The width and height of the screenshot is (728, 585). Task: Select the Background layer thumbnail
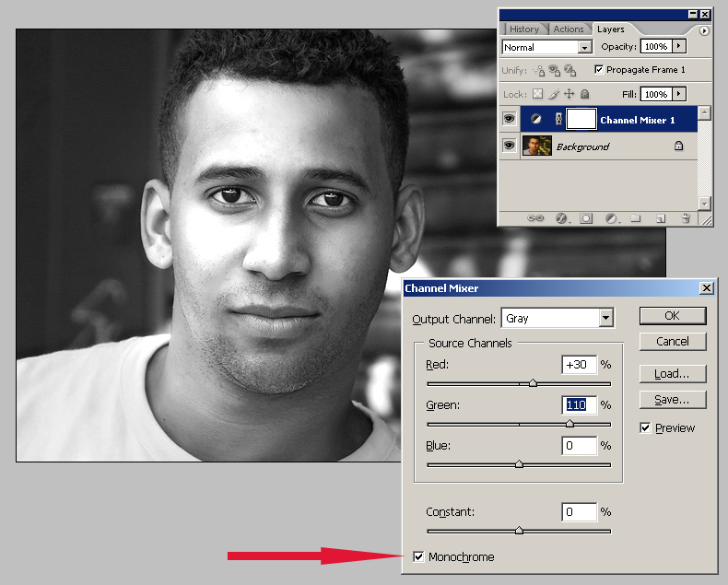pos(537,146)
